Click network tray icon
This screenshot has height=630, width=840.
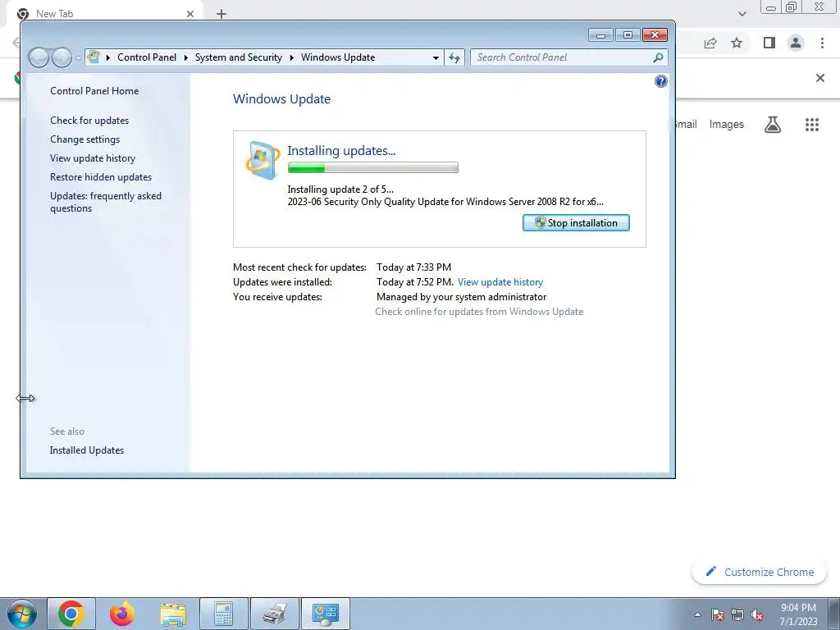pos(737,614)
